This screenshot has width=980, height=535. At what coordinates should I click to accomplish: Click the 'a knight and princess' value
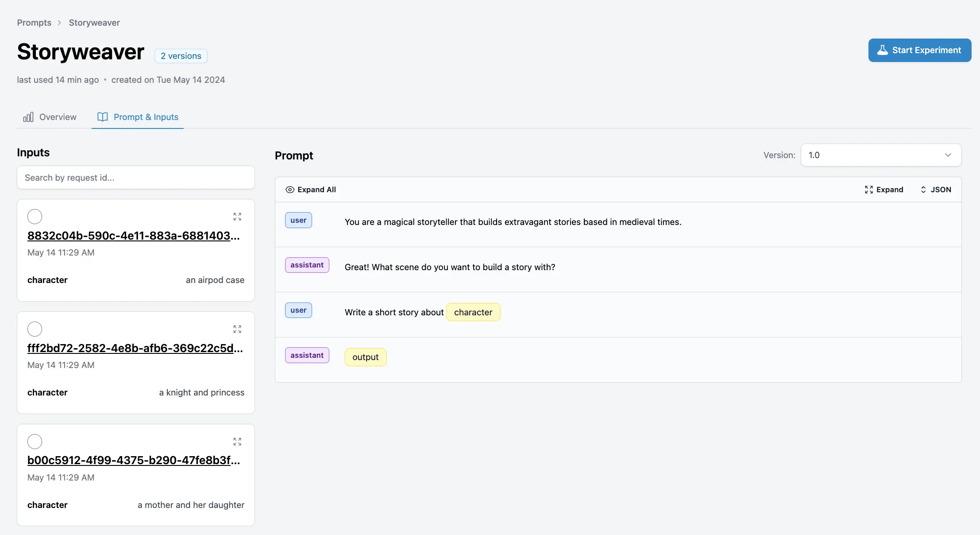click(202, 392)
